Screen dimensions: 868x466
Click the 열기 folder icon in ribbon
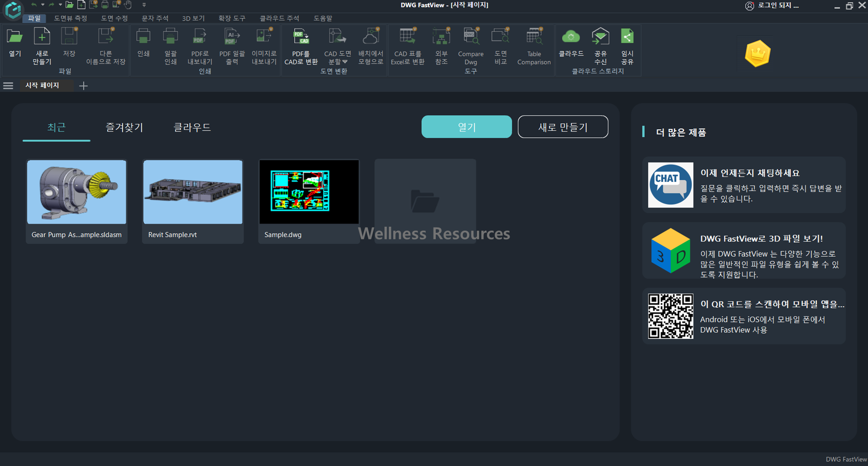[15, 37]
